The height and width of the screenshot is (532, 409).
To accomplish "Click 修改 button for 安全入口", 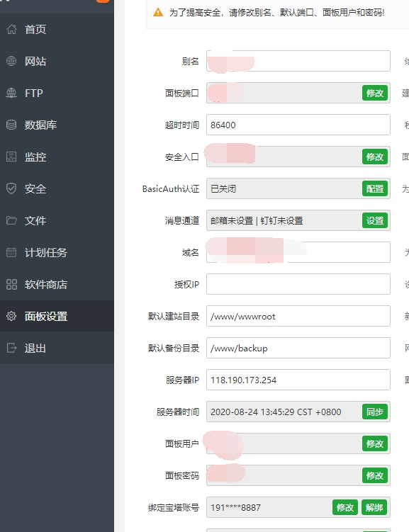I will tap(375, 157).
